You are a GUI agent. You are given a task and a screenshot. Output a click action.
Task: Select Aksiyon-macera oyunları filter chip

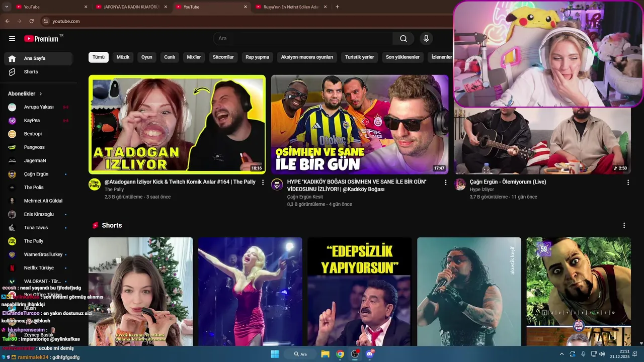click(307, 57)
